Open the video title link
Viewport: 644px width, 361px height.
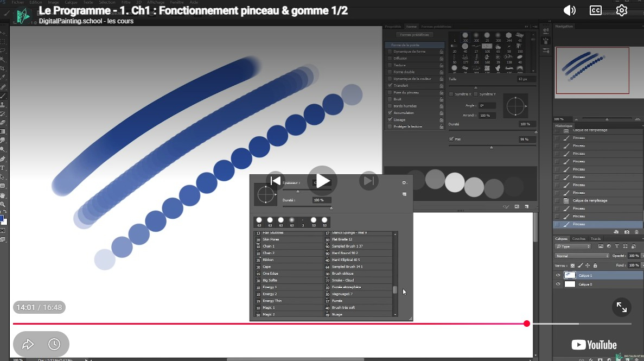click(x=193, y=10)
